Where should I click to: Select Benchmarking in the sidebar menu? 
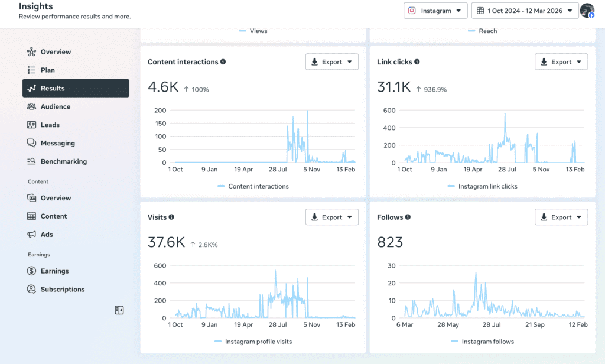tap(63, 162)
